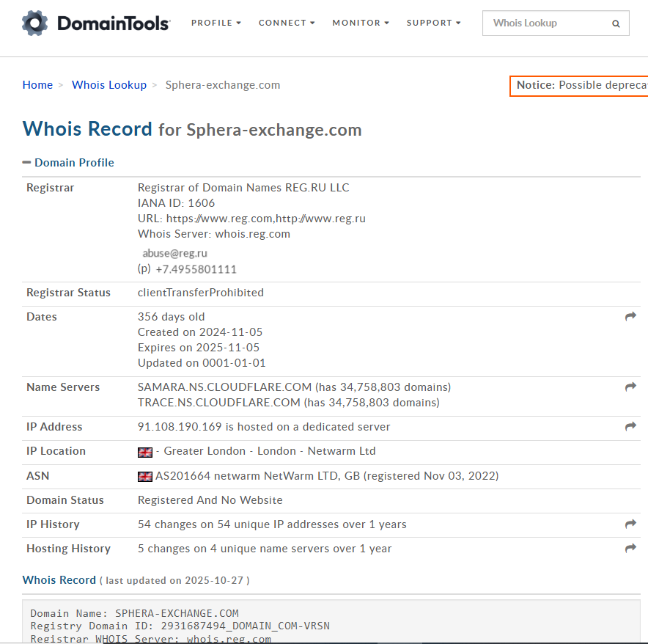648x644 pixels.
Task: Expand the Connect dropdown menu
Action: (287, 23)
